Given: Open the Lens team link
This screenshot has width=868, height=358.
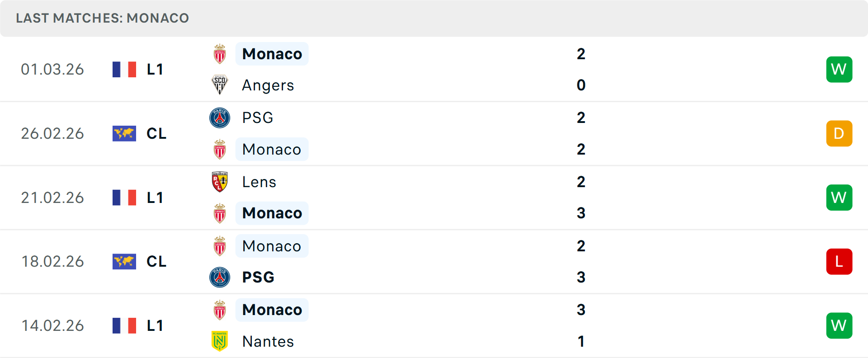Looking at the screenshot, I should pos(259,182).
